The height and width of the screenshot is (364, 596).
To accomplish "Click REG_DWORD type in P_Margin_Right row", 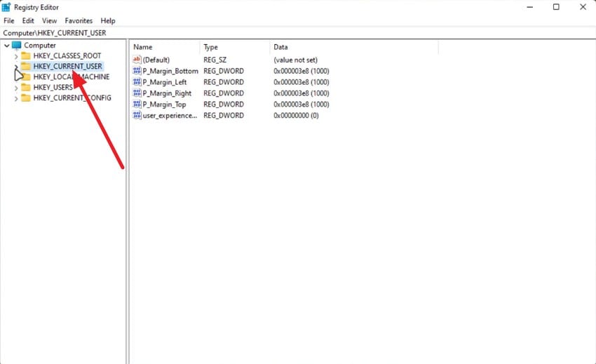I will pos(224,93).
